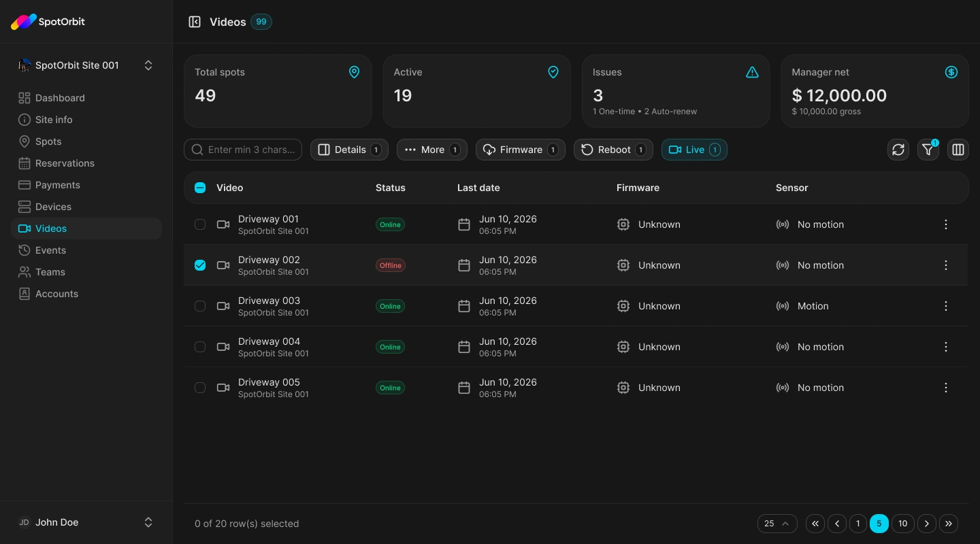Toggle the select-all header checkbox
Image resolution: width=980 pixels, height=544 pixels.
coord(200,188)
